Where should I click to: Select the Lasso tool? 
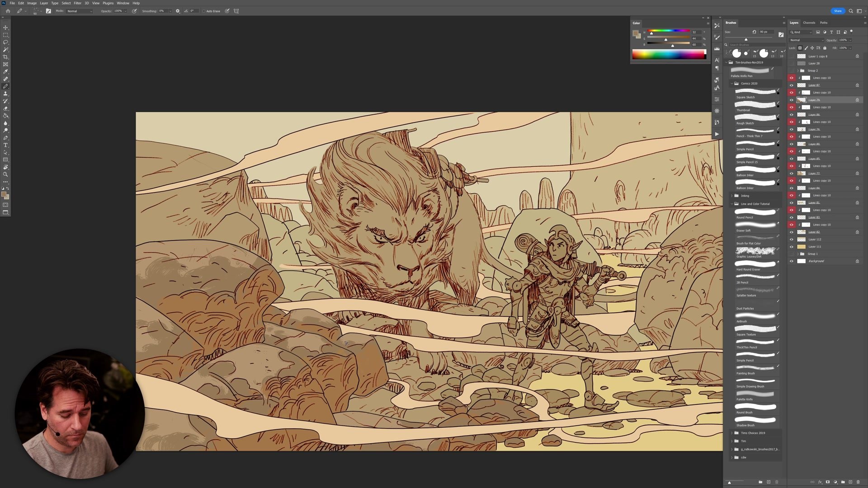click(x=5, y=42)
